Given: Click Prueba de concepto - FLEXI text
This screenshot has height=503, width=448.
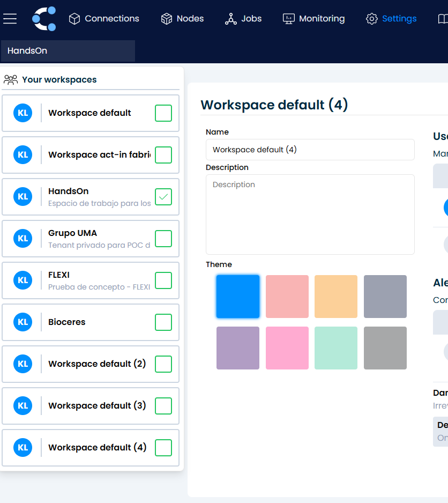Looking at the screenshot, I should [99, 287].
